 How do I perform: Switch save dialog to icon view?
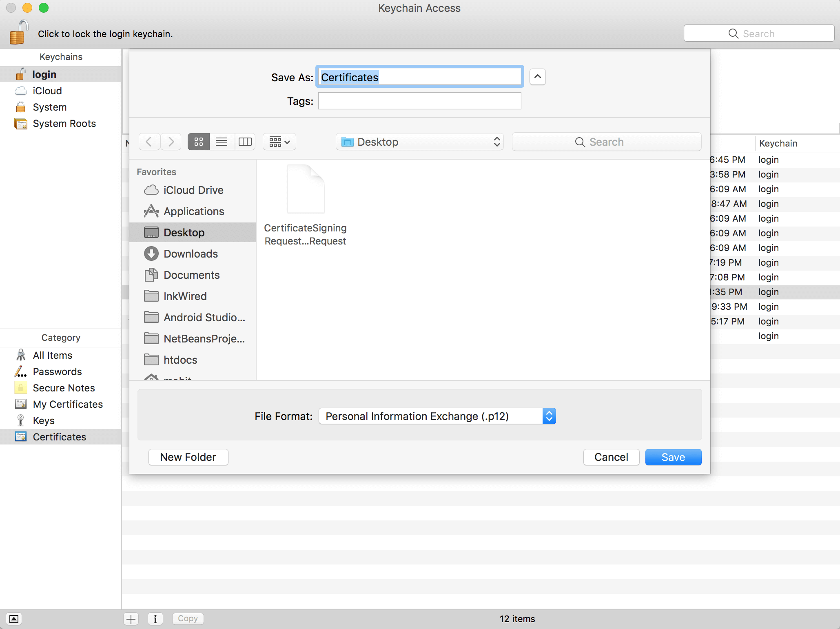(x=199, y=142)
